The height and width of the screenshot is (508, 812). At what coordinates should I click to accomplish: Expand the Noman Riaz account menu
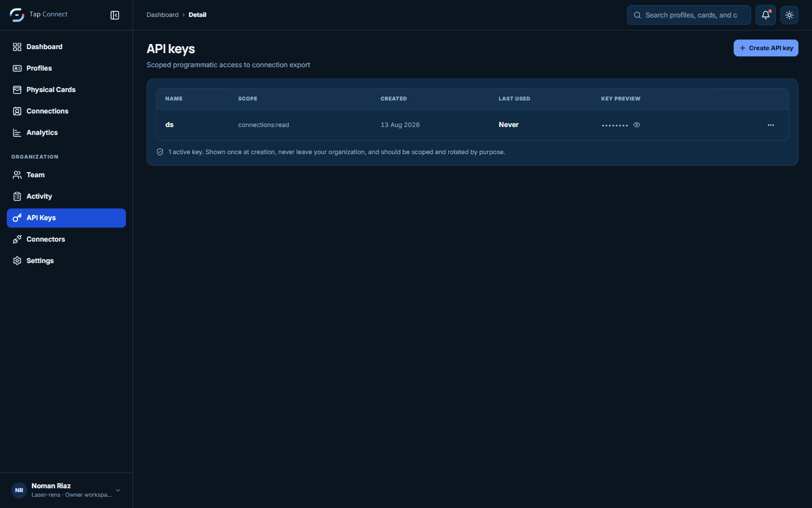pos(66,490)
